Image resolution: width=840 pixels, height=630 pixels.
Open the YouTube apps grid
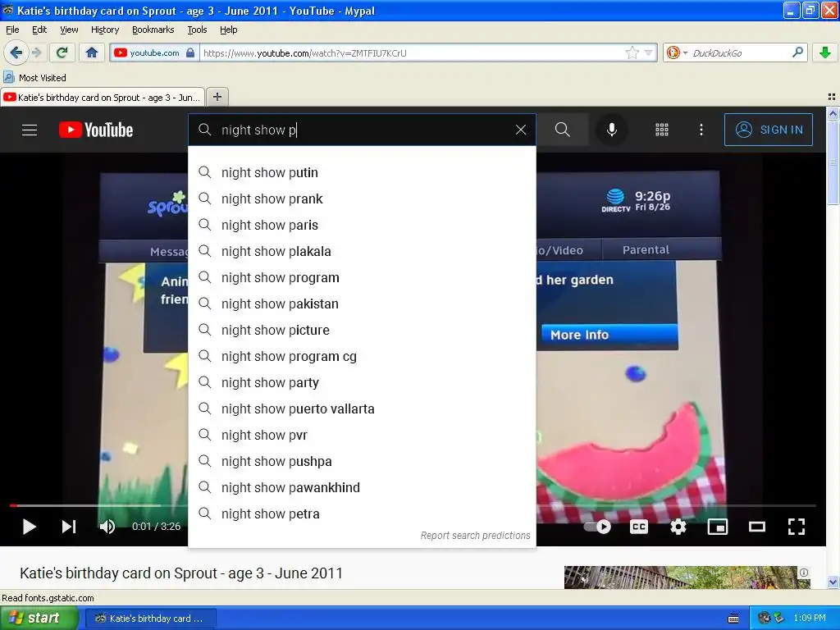[662, 130]
